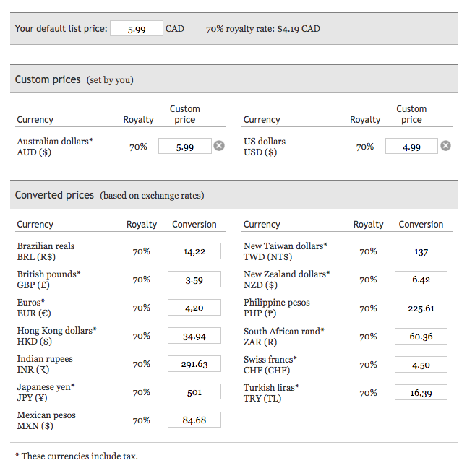
Task: Focus the Hong Kong dollars price field
Action: [194, 336]
